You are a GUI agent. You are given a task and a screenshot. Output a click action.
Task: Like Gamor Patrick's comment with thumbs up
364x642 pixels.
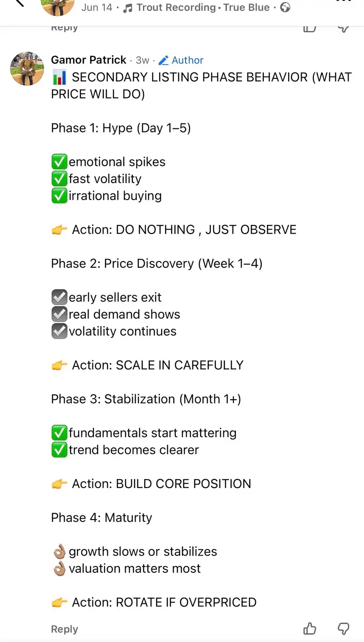point(310,628)
